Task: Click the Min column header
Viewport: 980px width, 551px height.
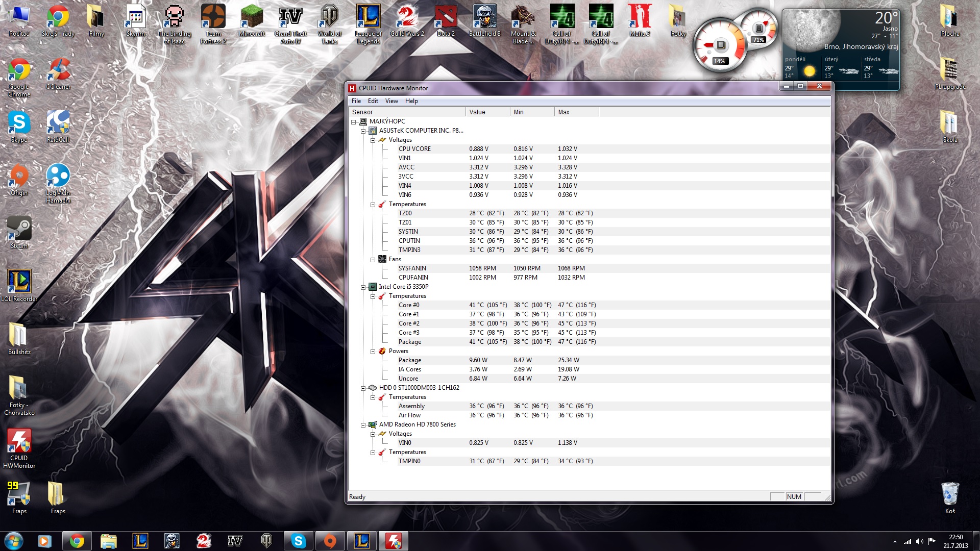Action: [532, 112]
